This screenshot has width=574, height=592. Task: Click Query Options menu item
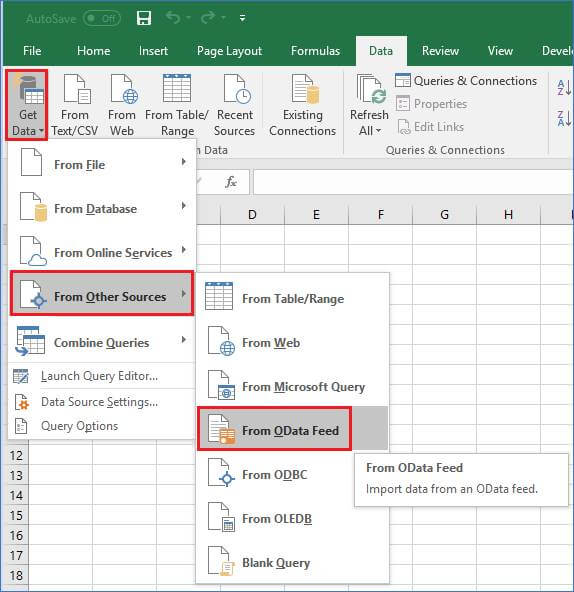(79, 426)
